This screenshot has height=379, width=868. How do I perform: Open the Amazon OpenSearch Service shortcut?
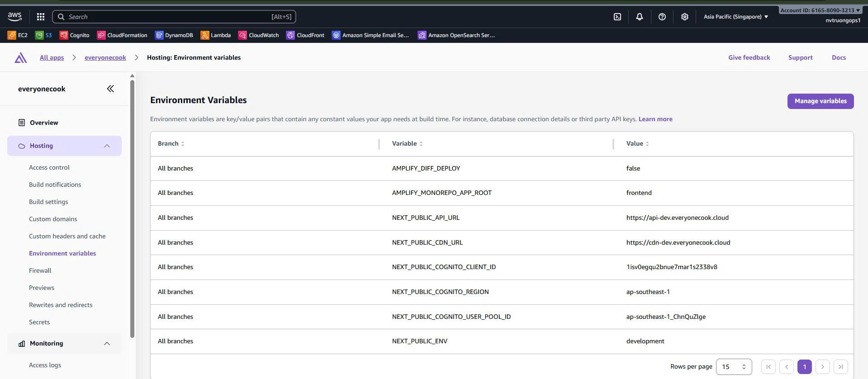[456, 35]
